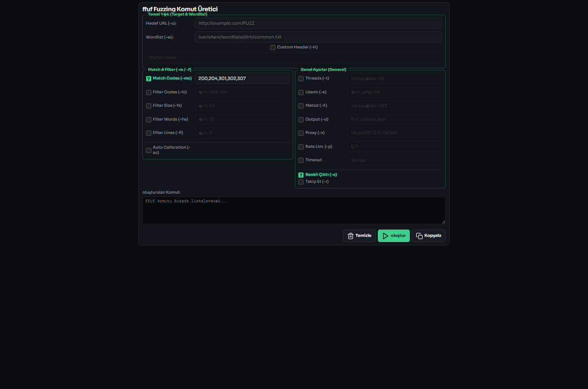Click the Rate Limit input field
This screenshot has width=588, height=389.
pos(395,147)
